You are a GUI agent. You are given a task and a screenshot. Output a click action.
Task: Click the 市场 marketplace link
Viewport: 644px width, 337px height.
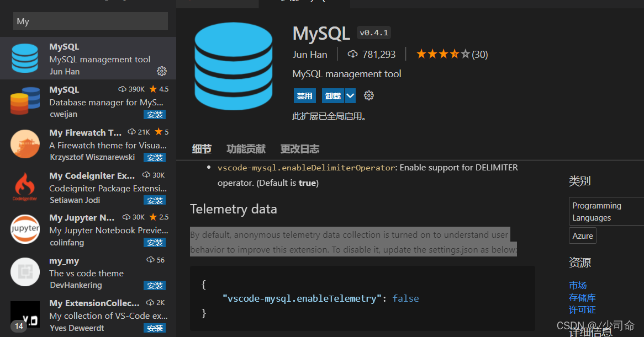[578, 285]
